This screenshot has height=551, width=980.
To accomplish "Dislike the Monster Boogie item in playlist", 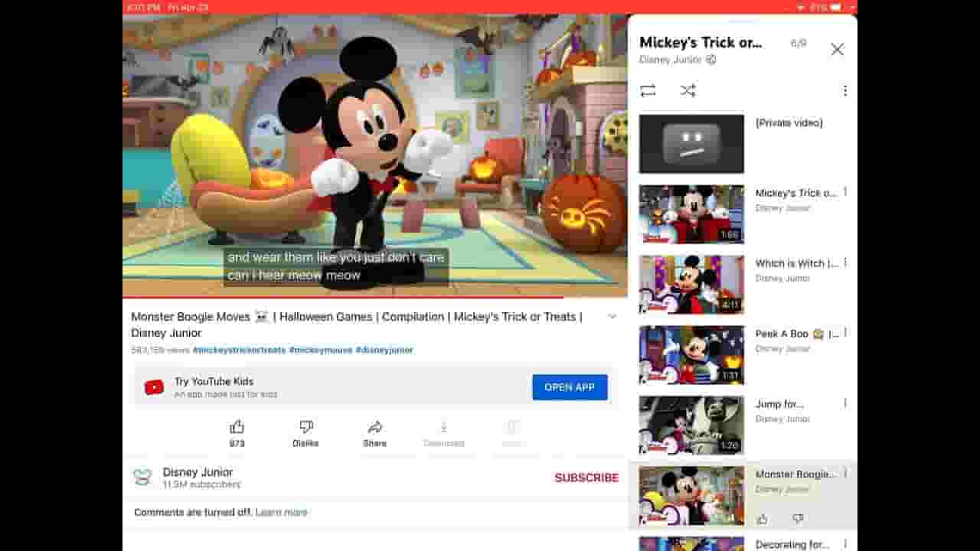I will [798, 519].
